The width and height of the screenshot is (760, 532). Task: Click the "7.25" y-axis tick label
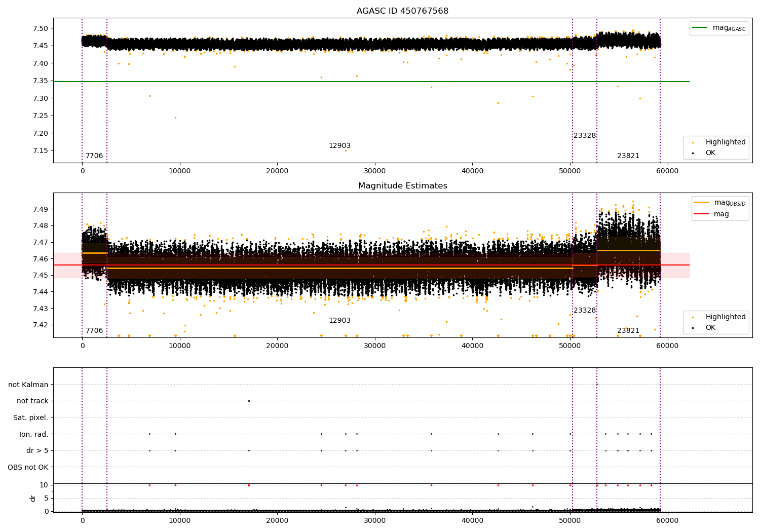pyautogui.click(x=41, y=116)
